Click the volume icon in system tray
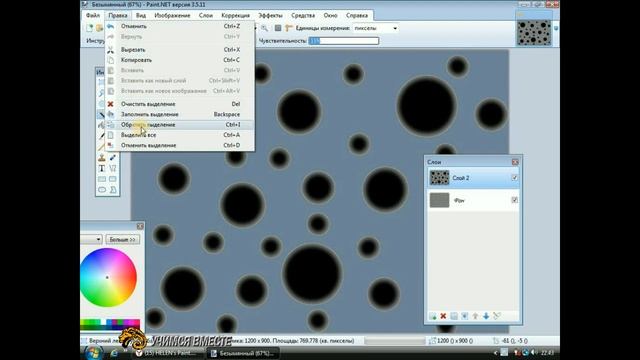Viewport: 640px width, 360px height. [x=533, y=353]
